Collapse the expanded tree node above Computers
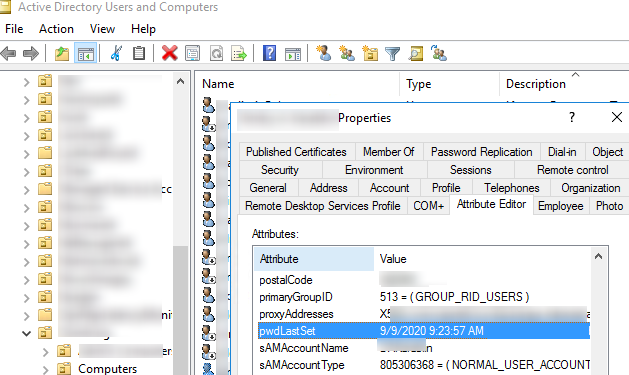Image resolution: width=629 pixels, height=375 pixels. point(26,333)
